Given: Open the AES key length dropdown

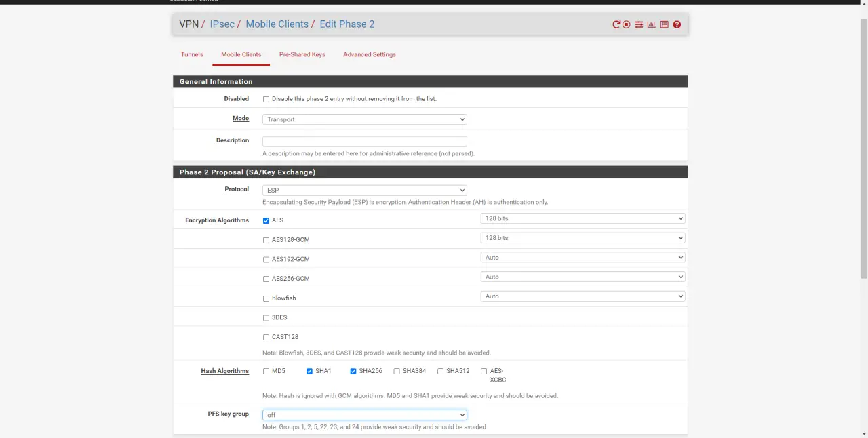Looking at the screenshot, I should tap(582, 218).
